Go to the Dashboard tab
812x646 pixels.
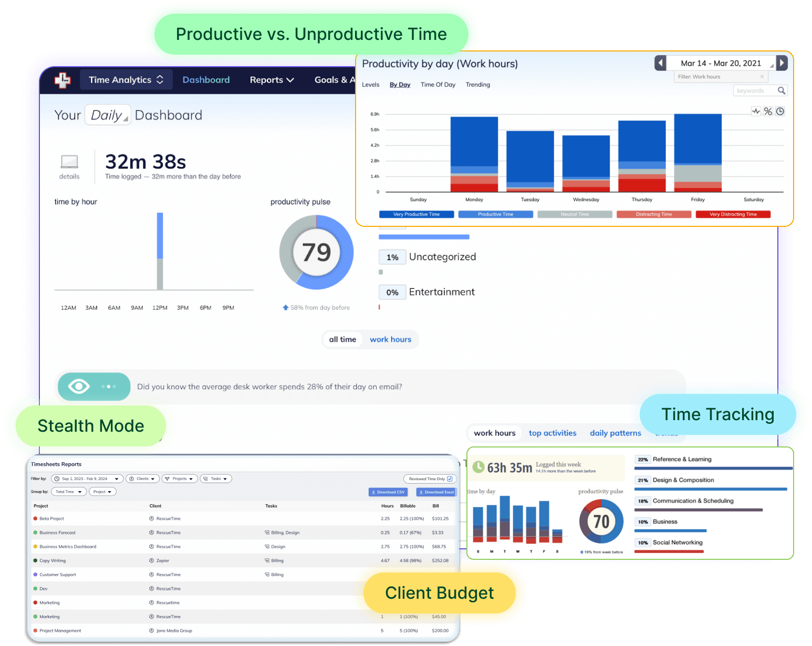[x=206, y=80]
